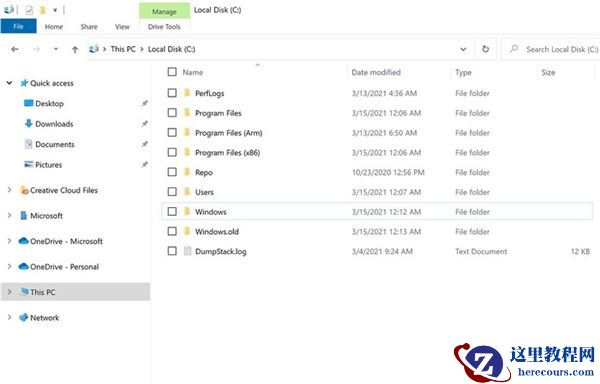Click the DumpStack.log file icon
This screenshot has width=600, height=384.
(187, 251)
